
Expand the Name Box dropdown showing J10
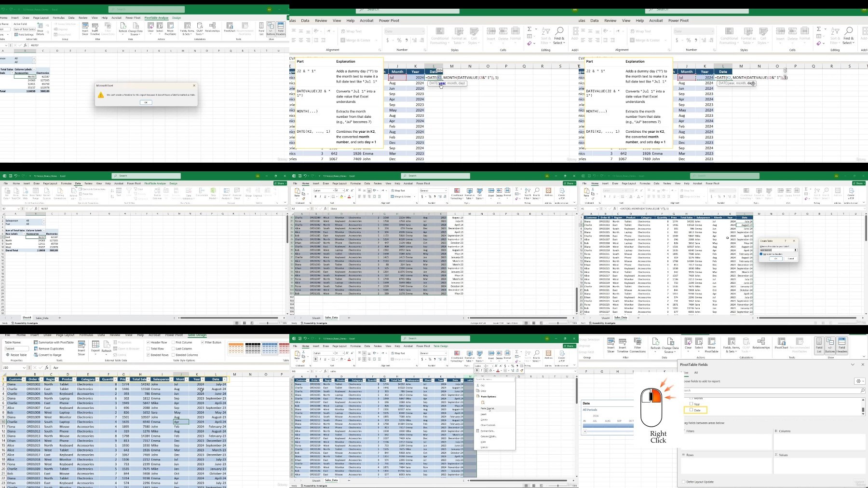click(x=25, y=368)
